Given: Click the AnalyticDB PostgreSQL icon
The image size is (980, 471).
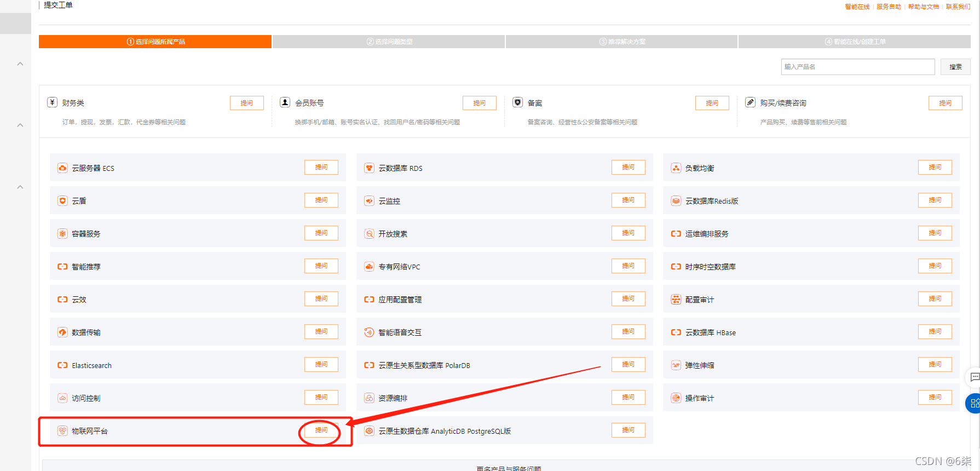Looking at the screenshot, I should coord(369,431).
